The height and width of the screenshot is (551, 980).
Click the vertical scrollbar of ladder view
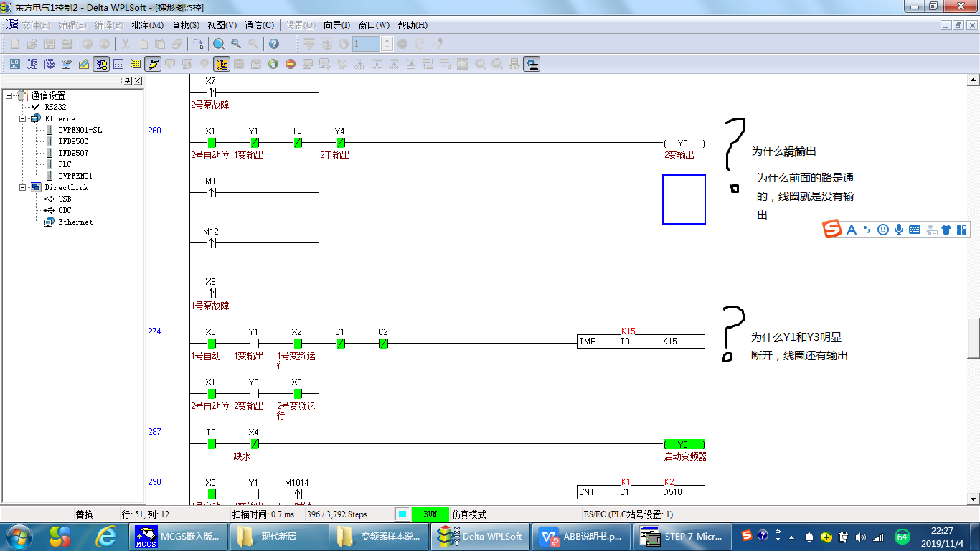point(973,339)
